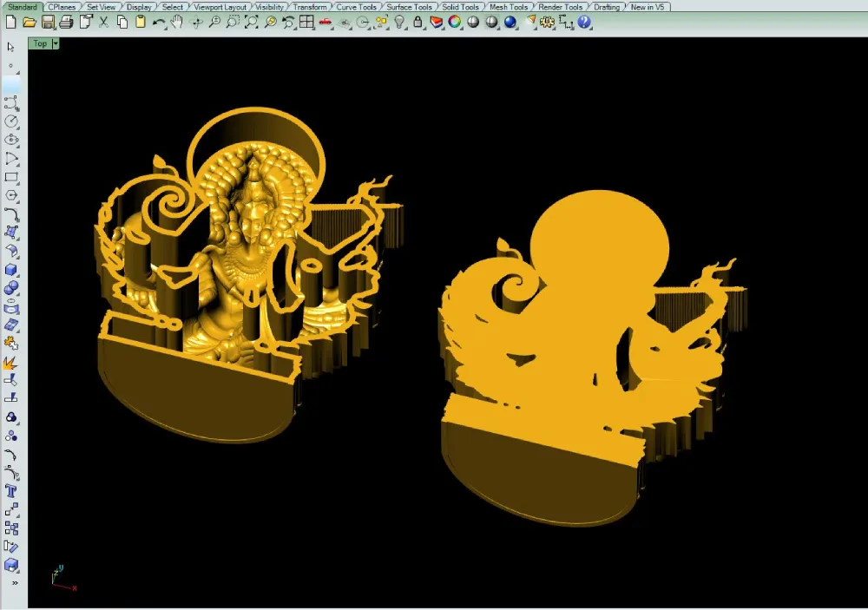This screenshot has height=610, width=868.
Task: Cut selection with scissors icon
Action: 103,23
